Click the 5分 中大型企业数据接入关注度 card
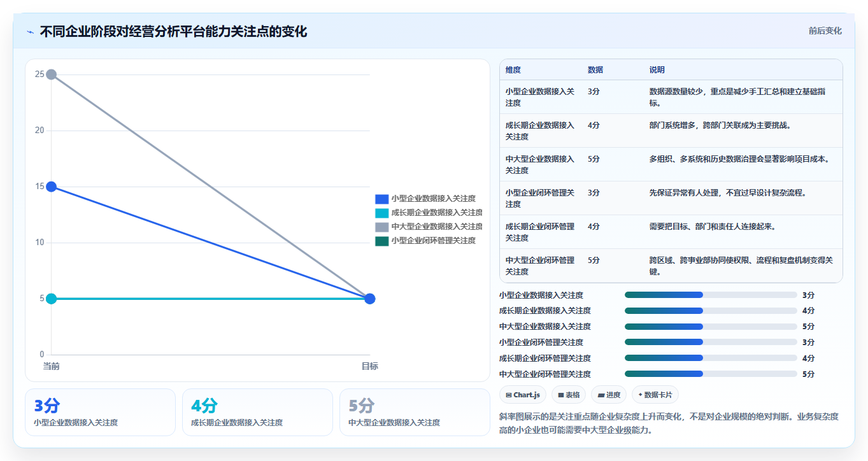Viewport: 868px width, 461px height. [415, 412]
